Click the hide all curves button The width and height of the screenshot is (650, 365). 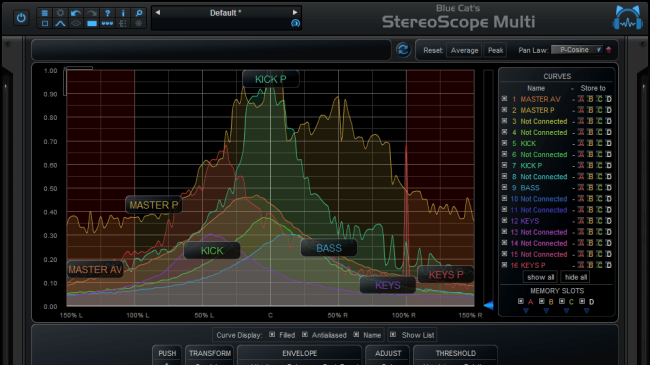coord(575,277)
